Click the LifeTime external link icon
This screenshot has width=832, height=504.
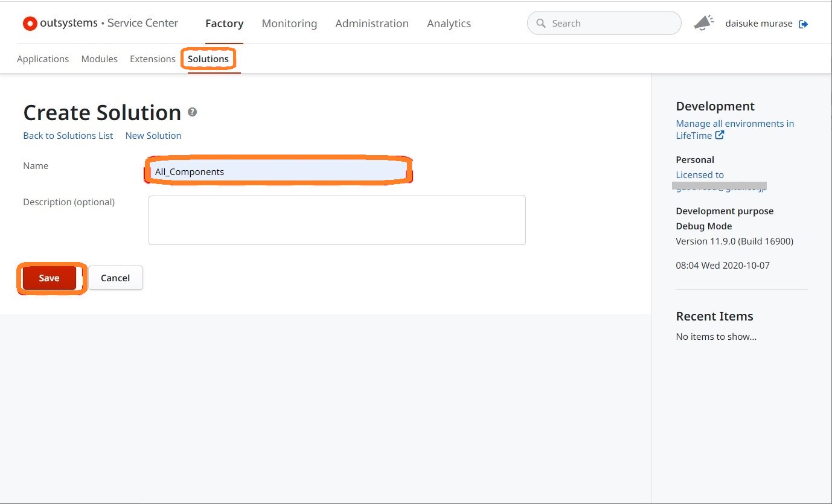tap(720, 135)
